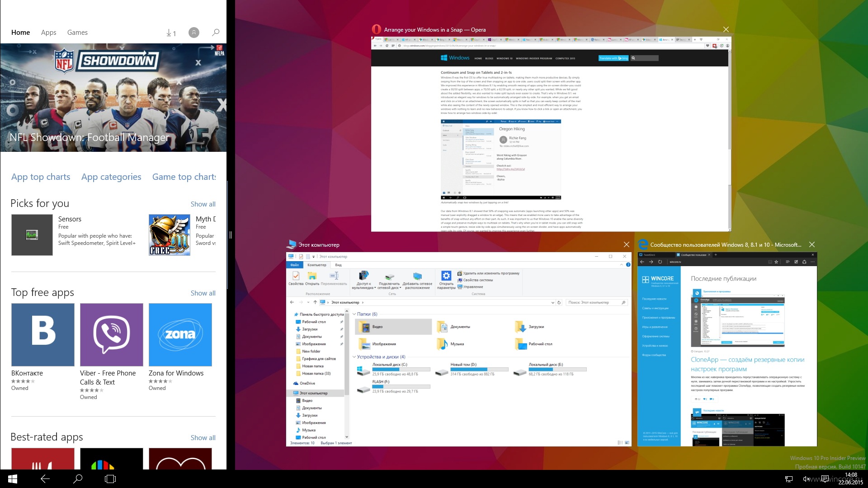Image resolution: width=868 pixels, height=488 pixels.
Task: Click the Edge Hub icon
Action: (787, 262)
